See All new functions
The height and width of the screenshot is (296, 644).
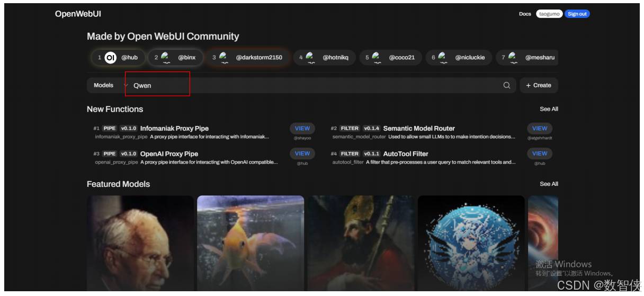click(549, 109)
